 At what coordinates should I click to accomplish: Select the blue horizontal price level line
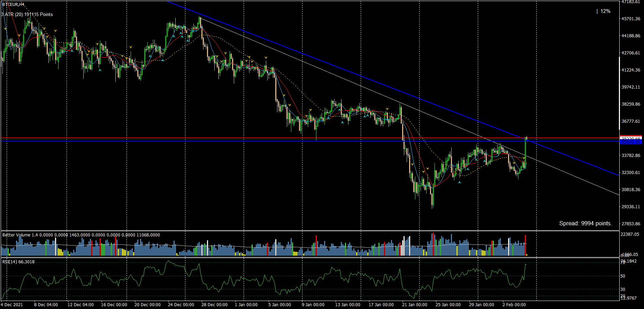point(310,141)
